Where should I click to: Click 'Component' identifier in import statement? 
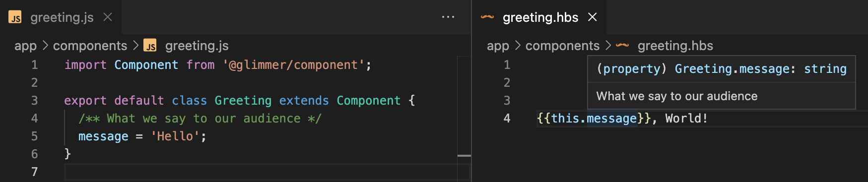pos(146,65)
